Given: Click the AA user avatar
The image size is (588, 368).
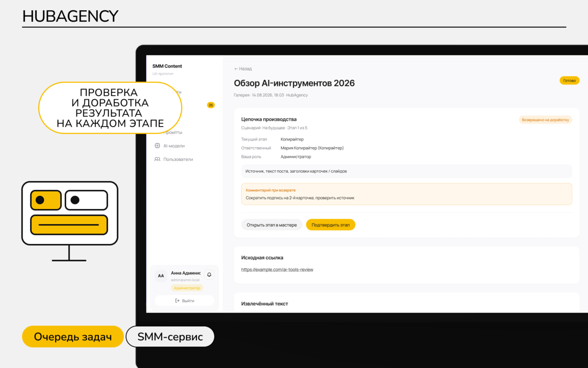Looking at the screenshot, I should click(x=161, y=276).
